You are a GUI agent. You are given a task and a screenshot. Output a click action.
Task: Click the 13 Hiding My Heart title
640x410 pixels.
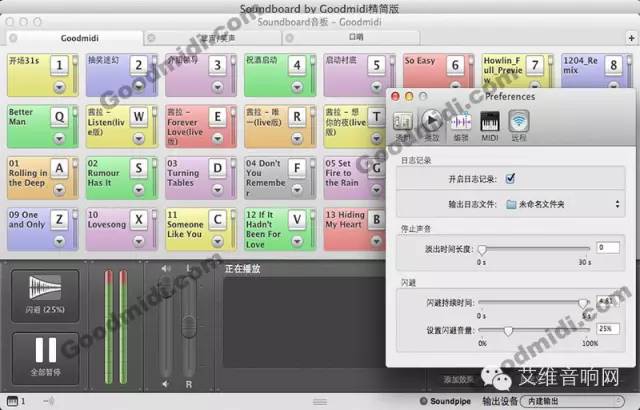pyautogui.click(x=345, y=219)
